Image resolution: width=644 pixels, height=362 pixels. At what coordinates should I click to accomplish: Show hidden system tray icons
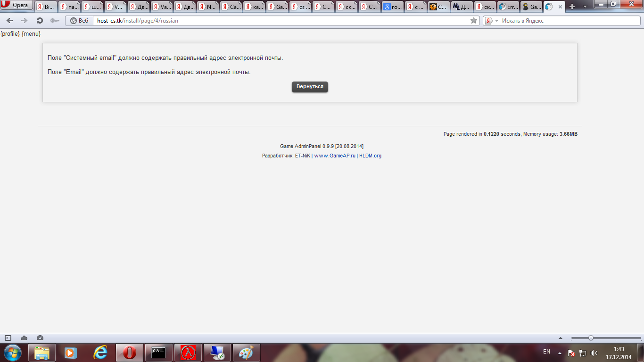560,353
